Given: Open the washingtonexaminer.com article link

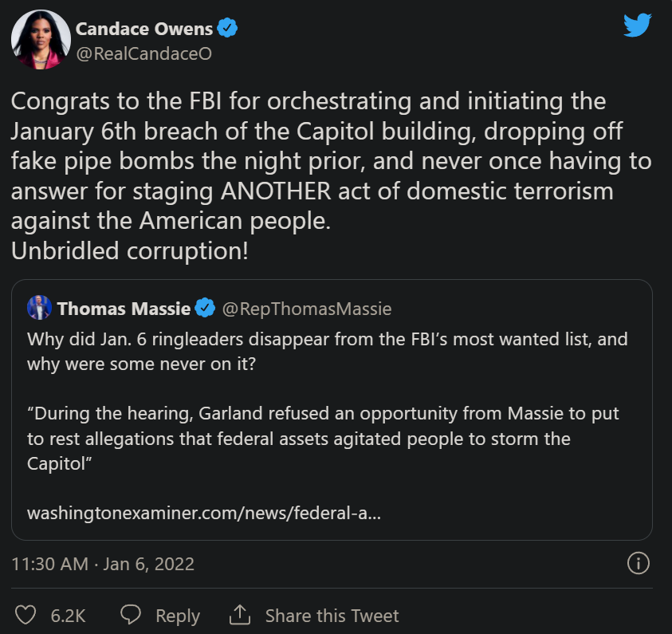Looking at the screenshot, I should click(x=203, y=512).
